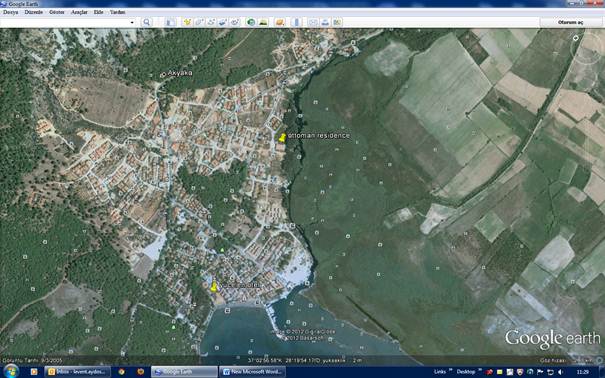Screen dimensions: 605x378
Task: Select the add path tool
Action: (211, 22)
